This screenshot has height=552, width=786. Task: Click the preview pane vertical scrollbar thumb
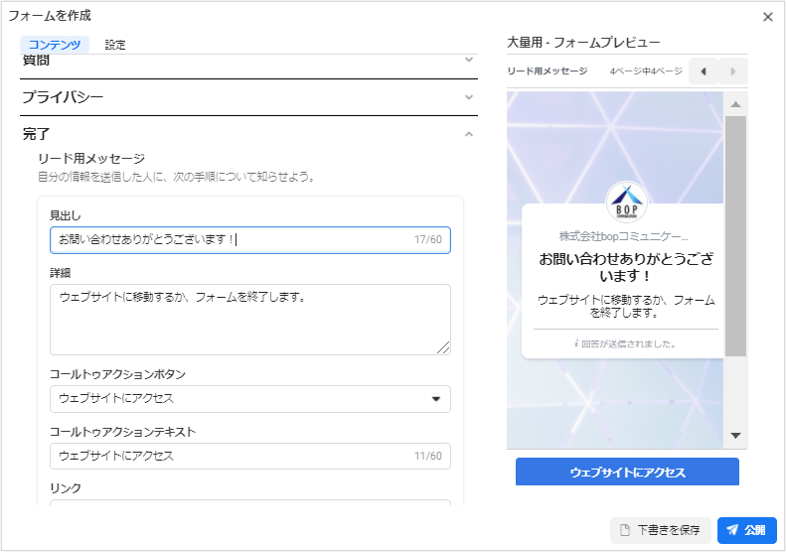pyautogui.click(x=735, y=235)
